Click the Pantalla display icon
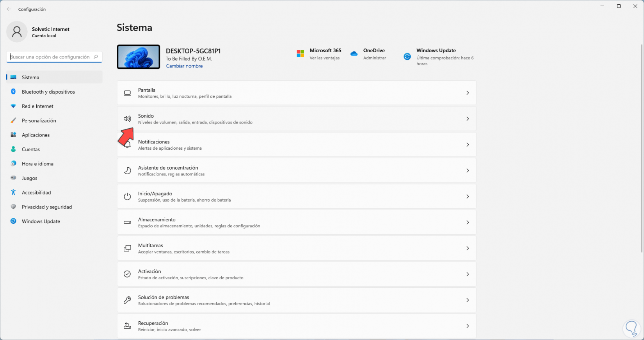 127,93
